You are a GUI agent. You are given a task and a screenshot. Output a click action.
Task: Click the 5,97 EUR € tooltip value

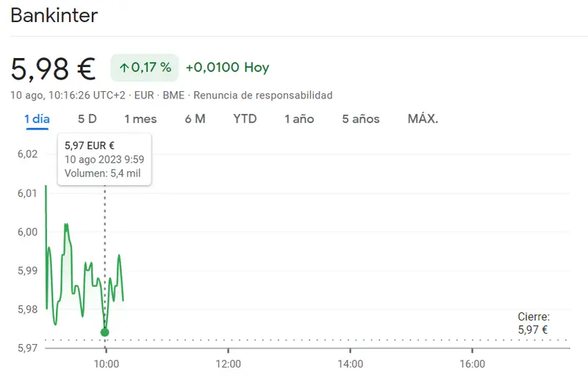(90, 146)
